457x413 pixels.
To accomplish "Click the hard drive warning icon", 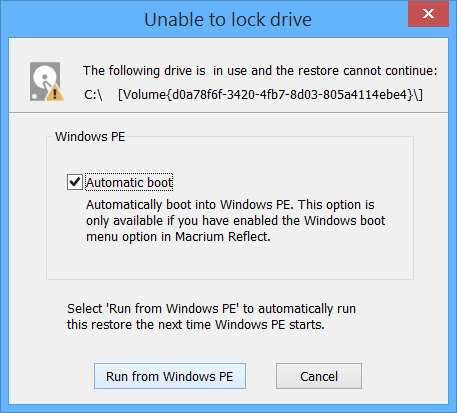I will 46,81.
